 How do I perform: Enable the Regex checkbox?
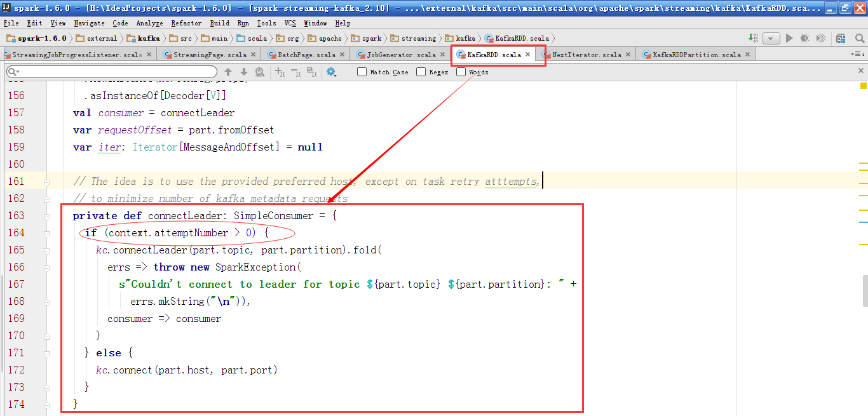tap(421, 72)
